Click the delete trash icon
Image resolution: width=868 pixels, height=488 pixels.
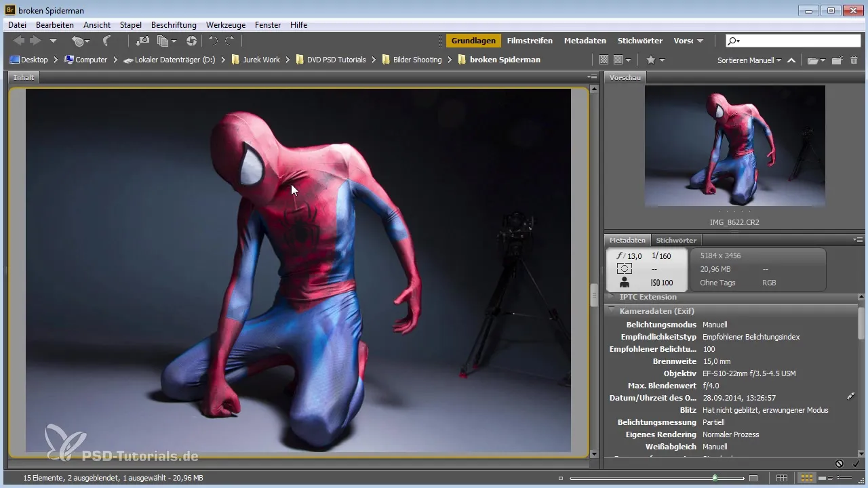click(x=854, y=60)
